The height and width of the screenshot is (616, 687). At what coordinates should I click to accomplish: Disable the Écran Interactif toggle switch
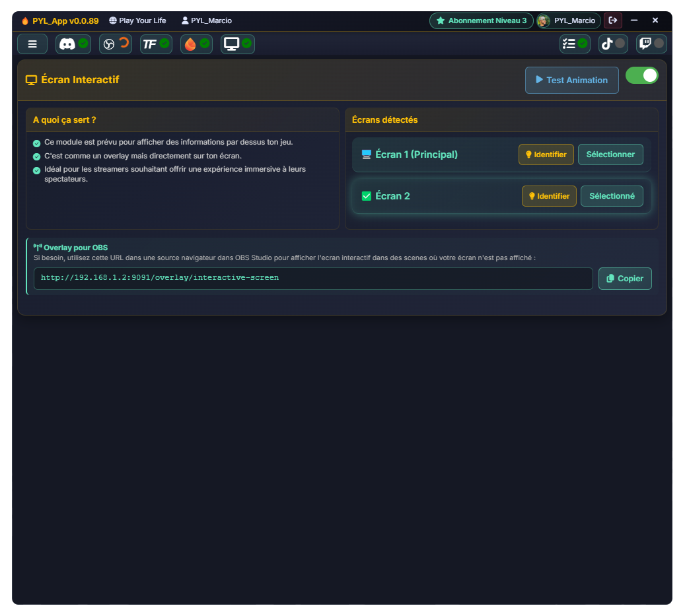coord(641,76)
